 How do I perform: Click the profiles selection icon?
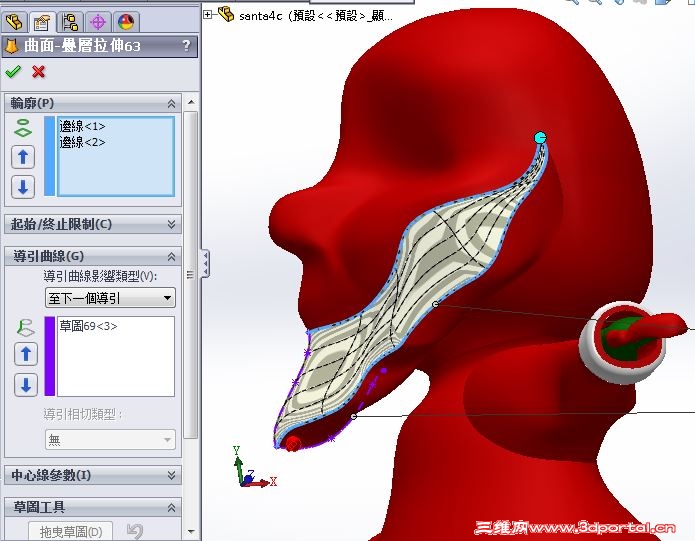[x=23, y=128]
